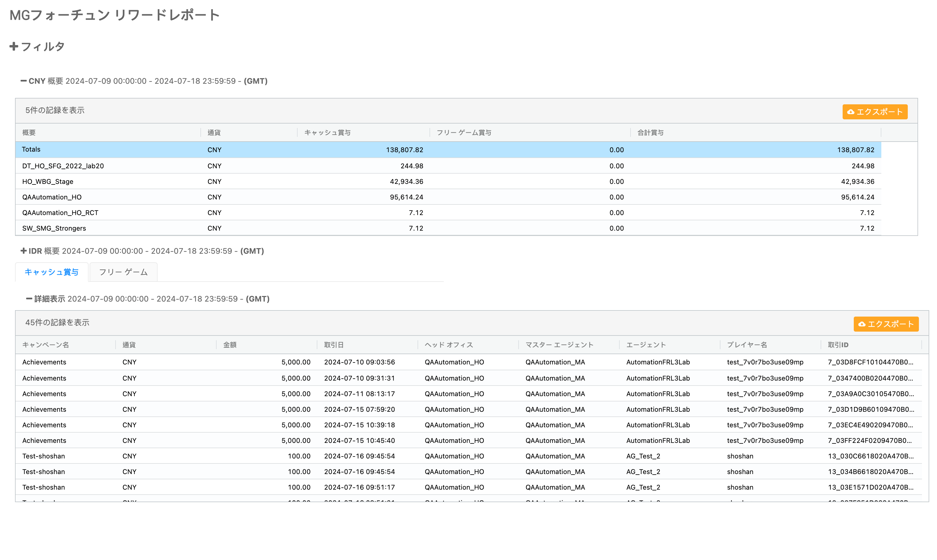The width and height of the screenshot is (937, 560).
Task: Expand the フィルタ plus icon
Action: point(14,46)
